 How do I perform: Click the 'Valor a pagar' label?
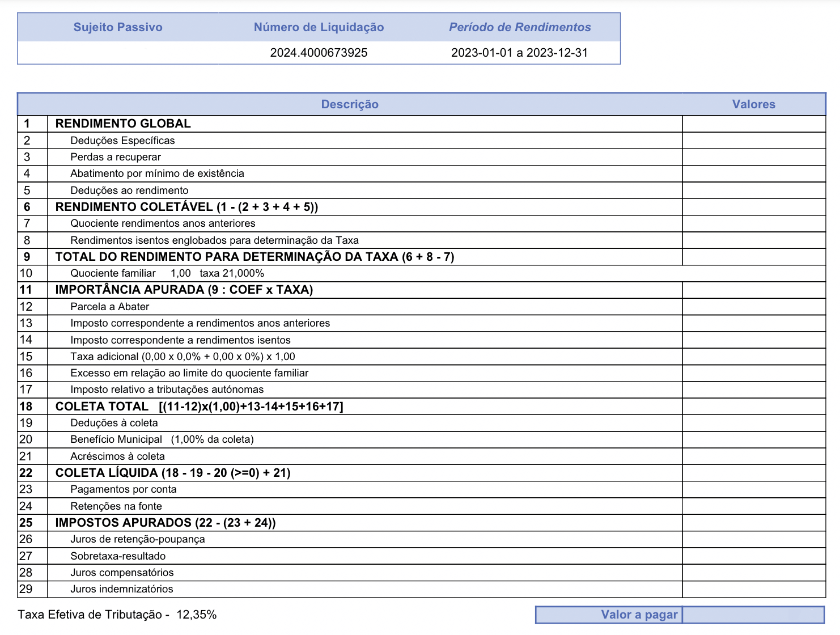(x=639, y=615)
